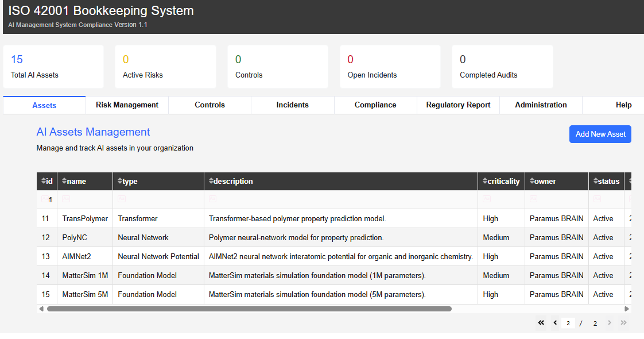Click the owner column filter field
This screenshot has width=644, height=339.
click(x=557, y=199)
